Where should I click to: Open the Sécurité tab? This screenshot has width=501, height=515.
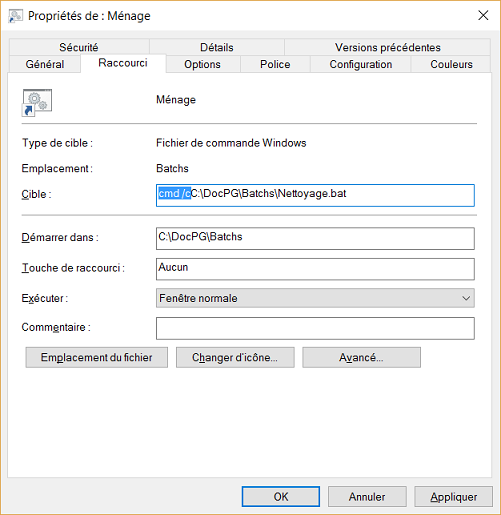[x=79, y=47]
